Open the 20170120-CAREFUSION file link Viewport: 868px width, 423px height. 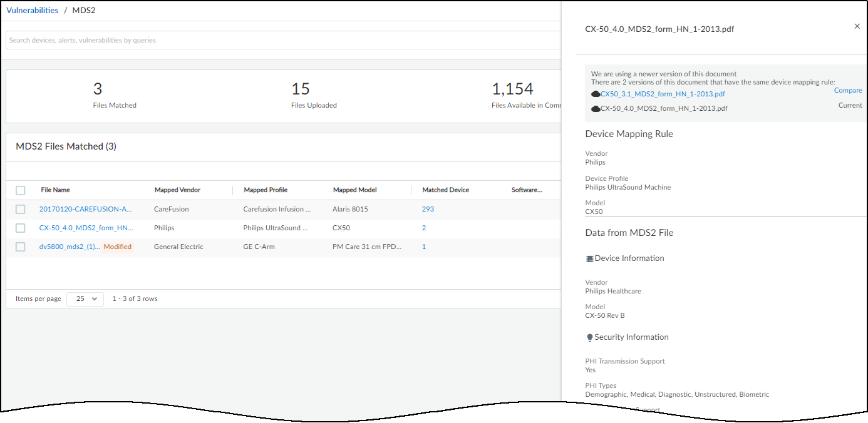coord(85,209)
